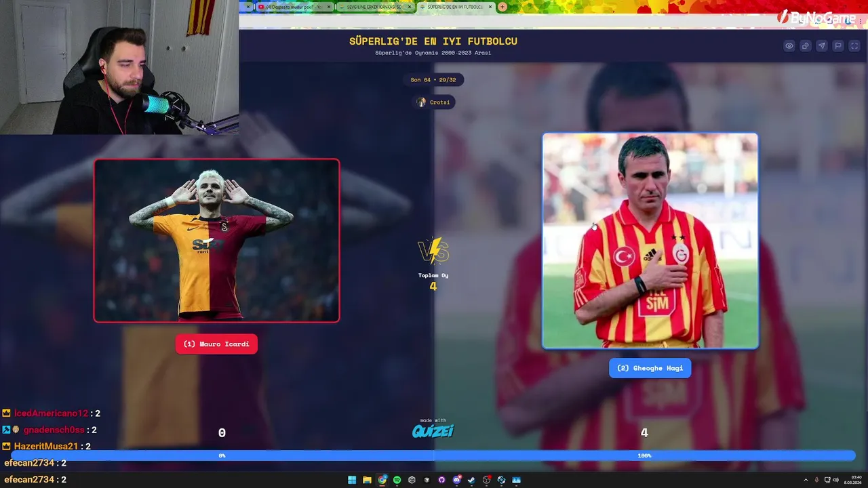Select the Mauro Icardi photo card

pyautogui.click(x=216, y=241)
